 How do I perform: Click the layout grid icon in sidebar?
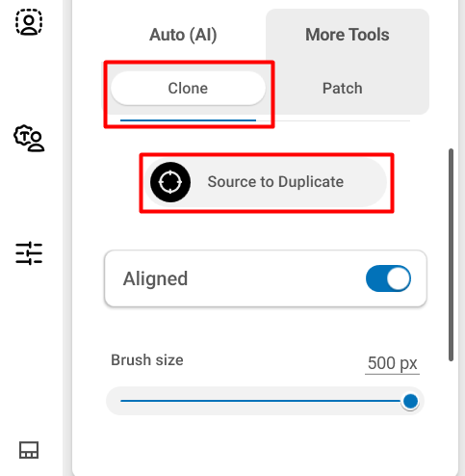29,450
